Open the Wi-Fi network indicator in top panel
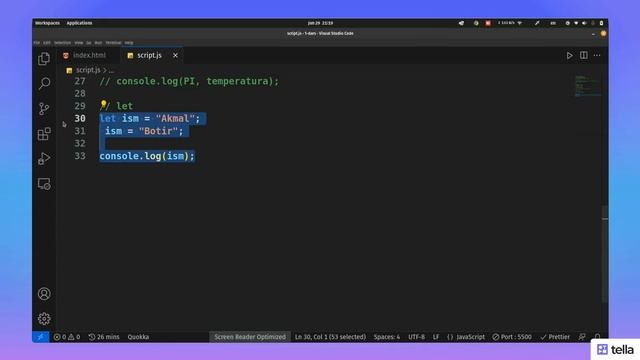The height and width of the screenshot is (360, 640). tap(520, 23)
